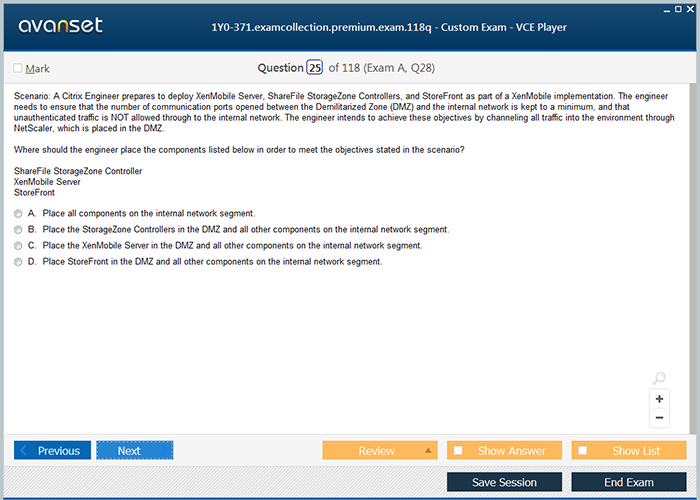Viewport: 700px width, 500px height.
Task: Enable the Show List checkbox
Action: pos(583,451)
